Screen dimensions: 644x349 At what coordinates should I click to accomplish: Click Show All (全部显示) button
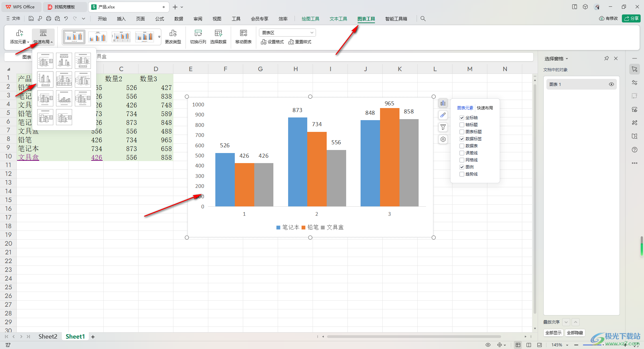(553, 333)
